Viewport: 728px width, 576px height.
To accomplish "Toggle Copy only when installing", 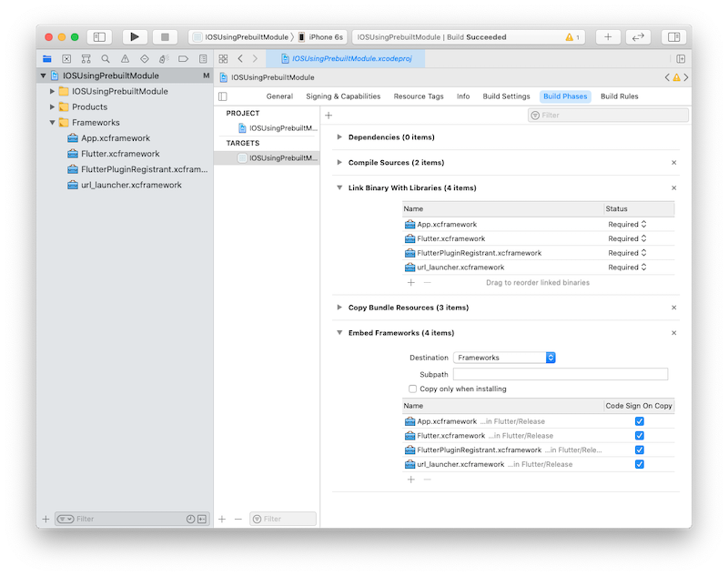I will coord(412,389).
